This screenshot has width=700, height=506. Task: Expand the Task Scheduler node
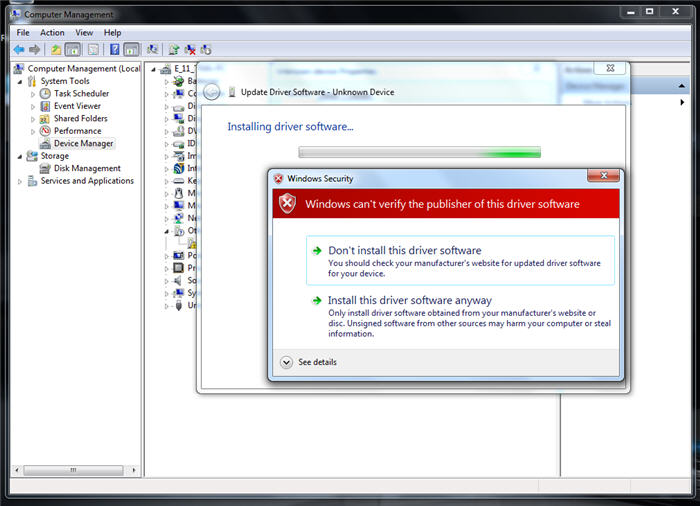pyautogui.click(x=33, y=94)
